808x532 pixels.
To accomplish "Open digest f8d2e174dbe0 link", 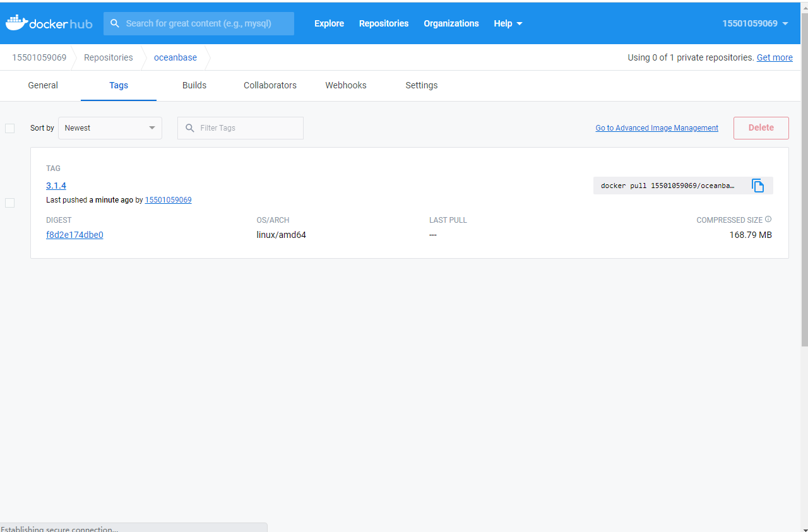I will (74, 235).
